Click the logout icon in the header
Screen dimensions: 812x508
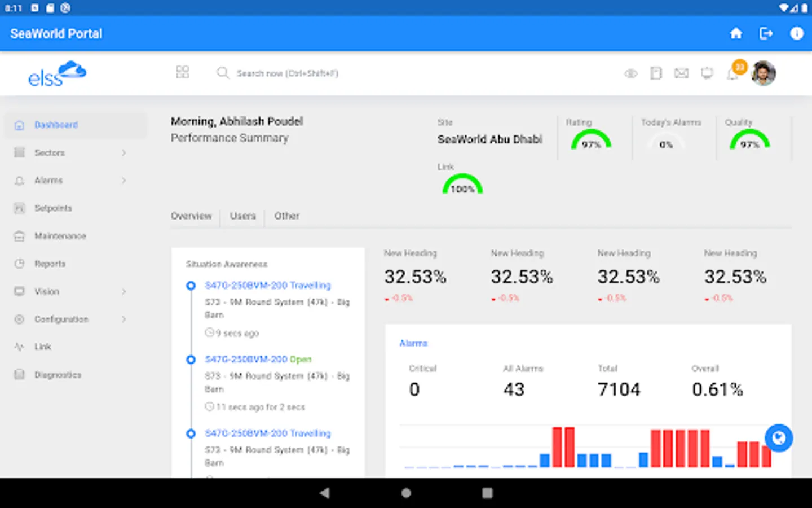coord(766,34)
